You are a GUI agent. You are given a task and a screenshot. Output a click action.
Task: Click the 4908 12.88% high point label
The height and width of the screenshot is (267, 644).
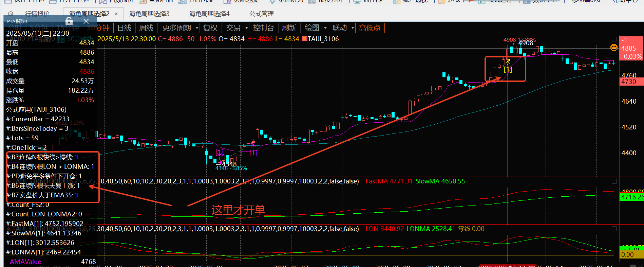pyautogui.click(x=519, y=40)
